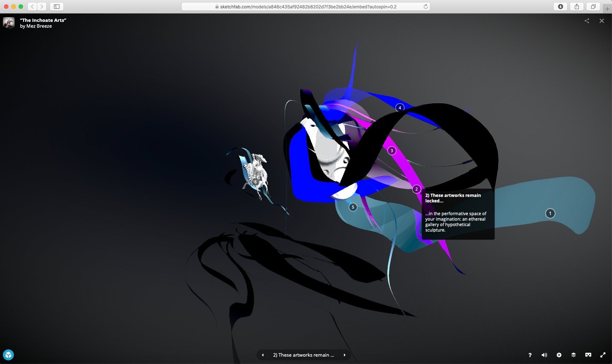This screenshot has height=364, width=612.
Task: Click the author avatar thumbnail
Action: tap(9, 23)
